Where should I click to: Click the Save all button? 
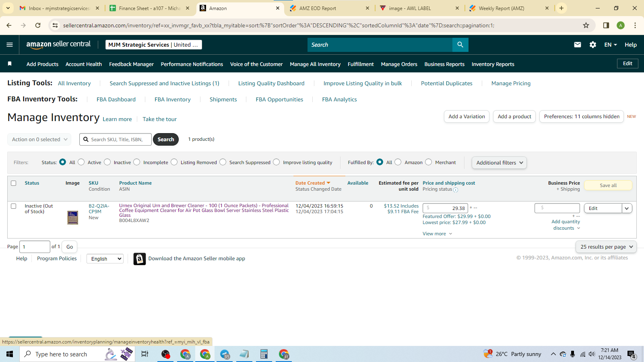pos(608,185)
